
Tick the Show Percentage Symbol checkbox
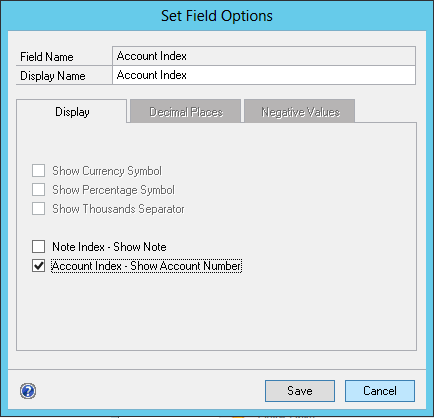[x=38, y=190]
